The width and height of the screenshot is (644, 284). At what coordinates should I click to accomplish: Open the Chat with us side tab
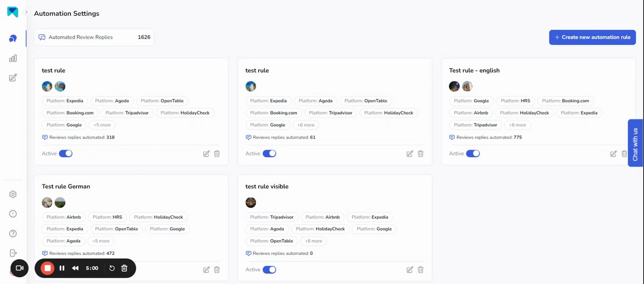pos(635,144)
